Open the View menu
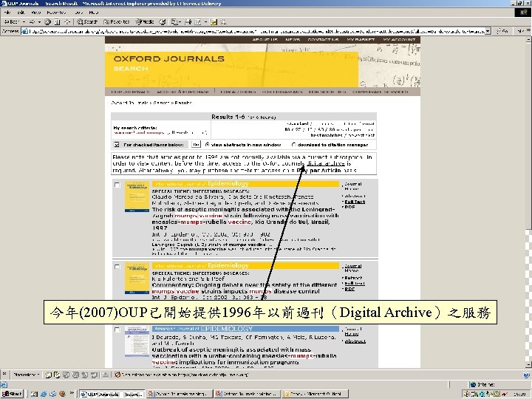 click(x=35, y=13)
